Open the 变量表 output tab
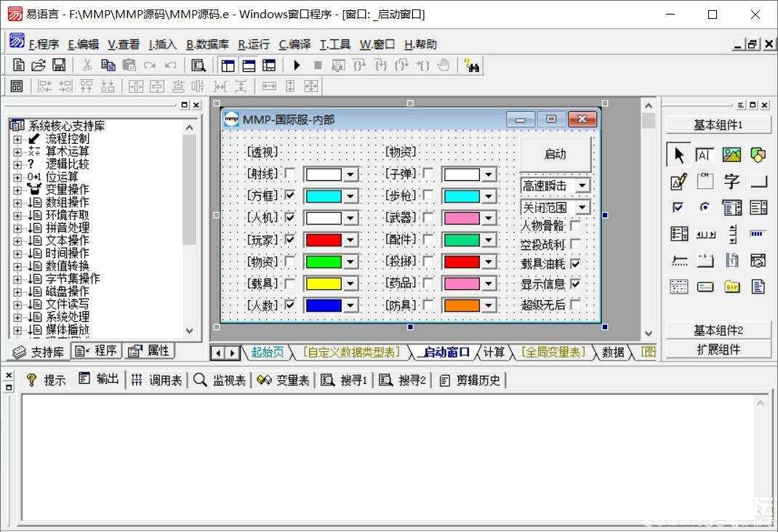 click(x=284, y=380)
